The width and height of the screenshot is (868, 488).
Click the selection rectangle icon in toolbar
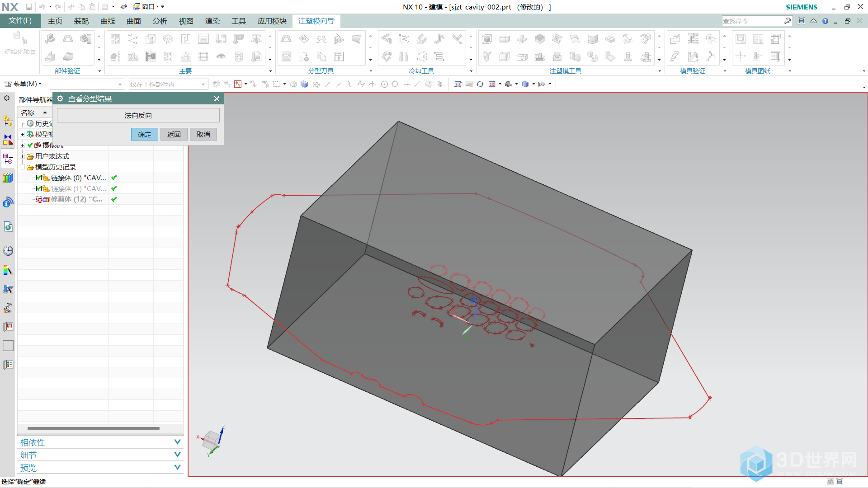pyautogui.click(x=276, y=84)
